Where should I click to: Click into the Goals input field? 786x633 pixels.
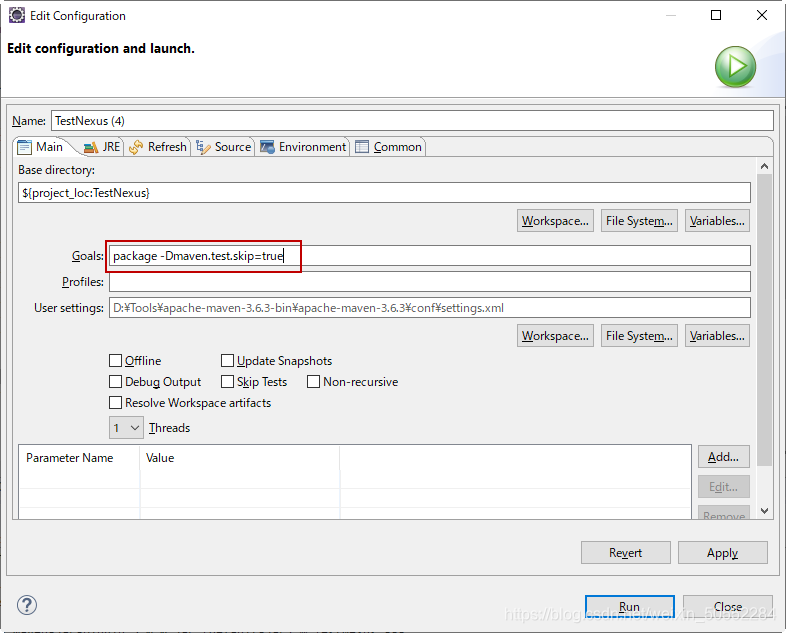[430, 256]
